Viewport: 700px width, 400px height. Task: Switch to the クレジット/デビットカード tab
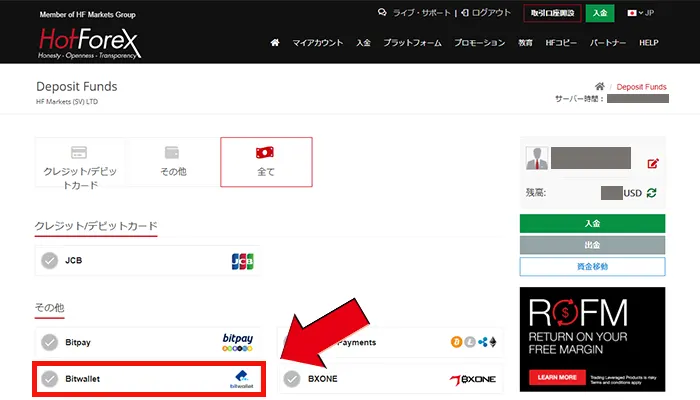79,163
